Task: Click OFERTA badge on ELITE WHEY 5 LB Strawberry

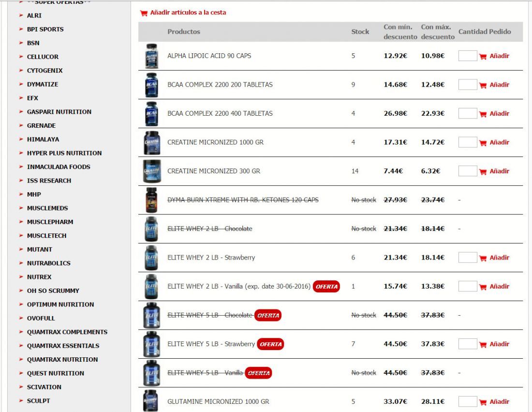Action: coord(270,344)
